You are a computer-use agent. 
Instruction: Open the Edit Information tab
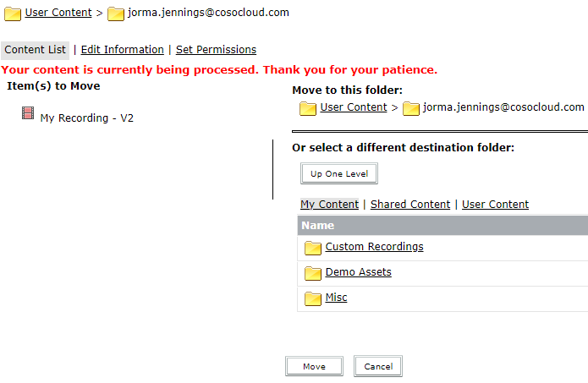pos(122,50)
